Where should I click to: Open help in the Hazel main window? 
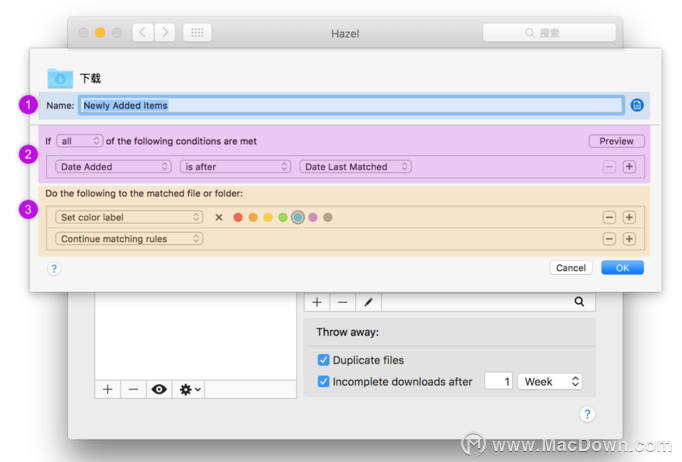coord(587,414)
